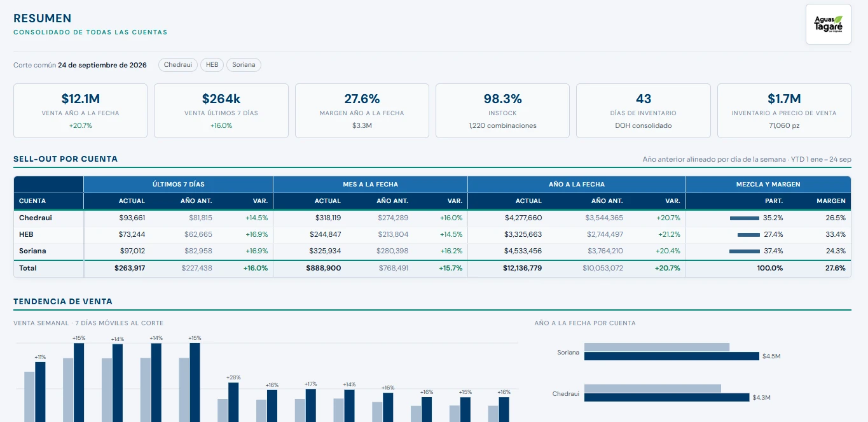Open the $12.1M Venta Año a la Fecha card
Image resolution: width=868 pixels, height=422 pixels.
(81, 111)
